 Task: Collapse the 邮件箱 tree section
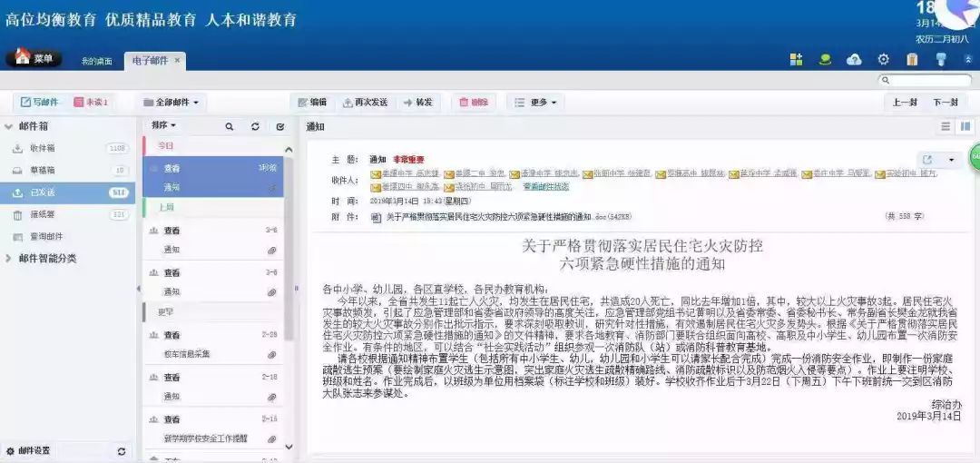[9, 126]
